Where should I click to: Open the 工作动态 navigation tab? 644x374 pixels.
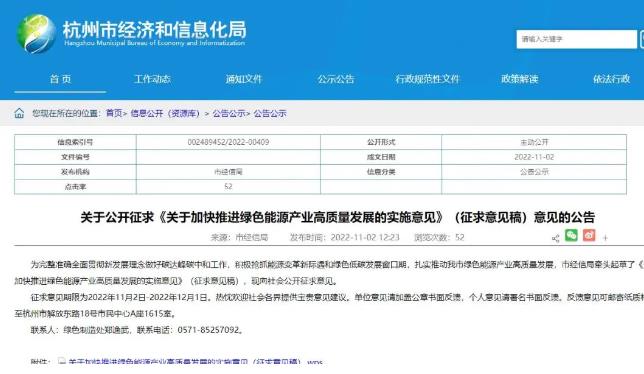pyautogui.click(x=152, y=79)
